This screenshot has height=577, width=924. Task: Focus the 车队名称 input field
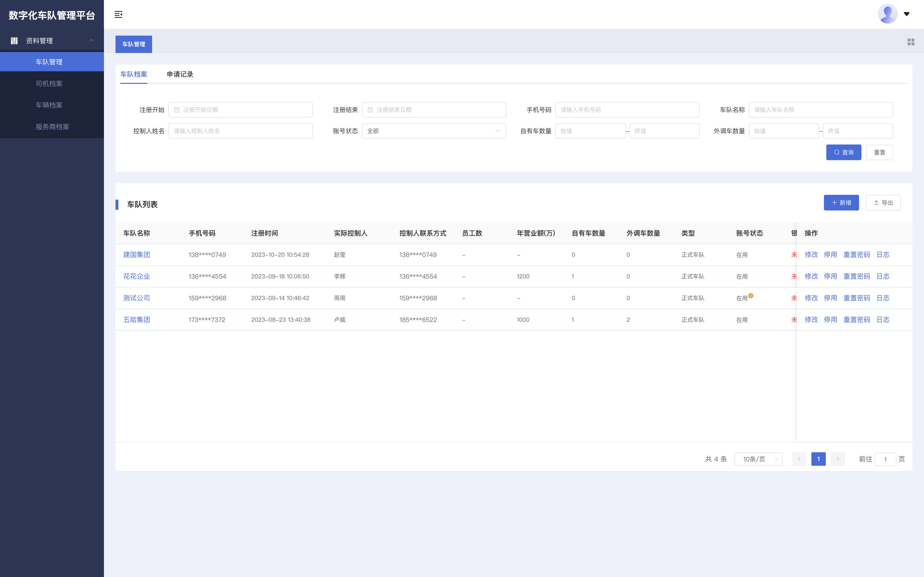(x=821, y=110)
